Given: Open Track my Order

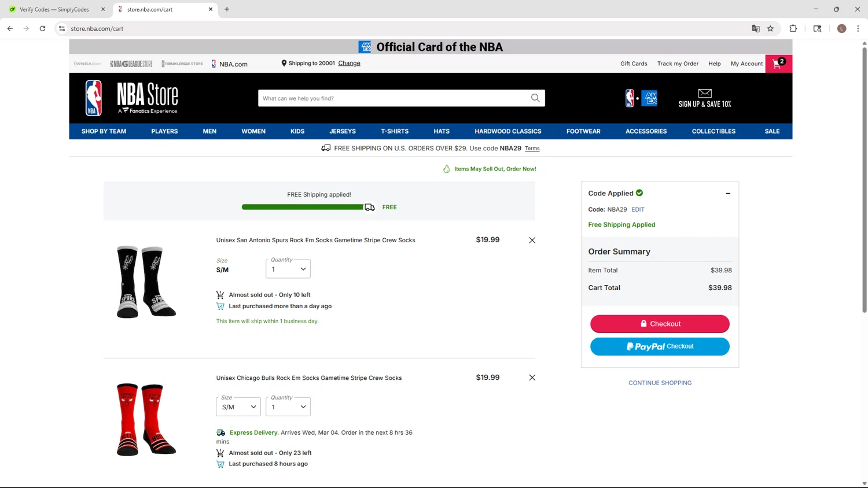Looking at the screenshot, I should point(678,64).
